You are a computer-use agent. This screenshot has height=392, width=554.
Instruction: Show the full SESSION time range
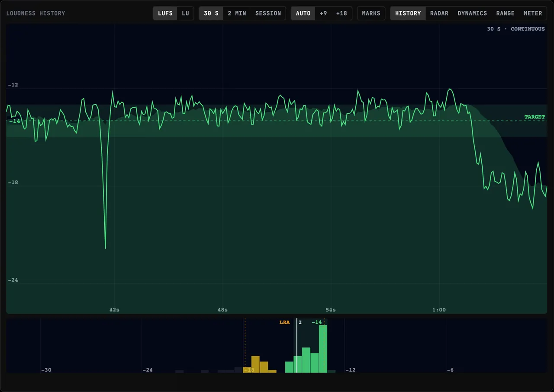click(x=268, y=13)
